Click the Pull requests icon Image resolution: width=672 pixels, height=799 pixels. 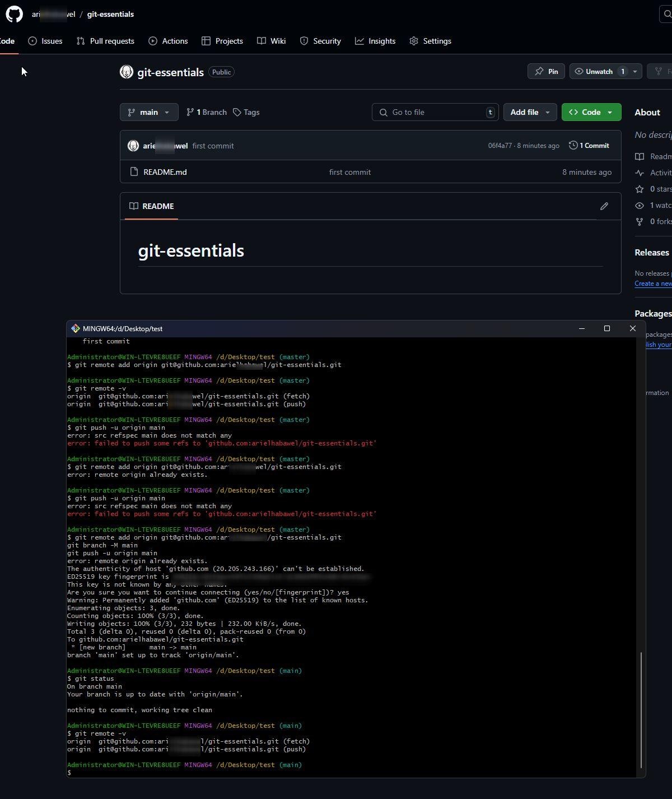pyautogui.click(x=81, y=41)
